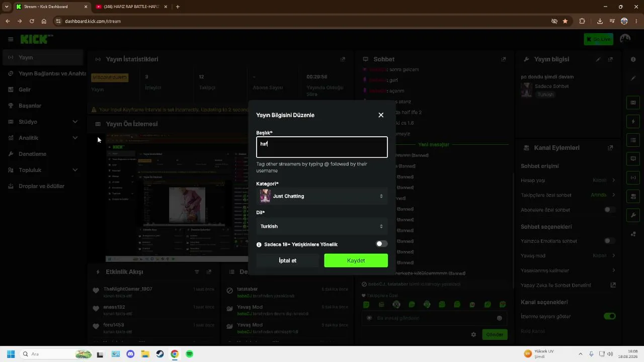Enable Yalnızca Emotlarla sohbet switch
Viewport: 644px width, 362px height.
tap(610, 241)
